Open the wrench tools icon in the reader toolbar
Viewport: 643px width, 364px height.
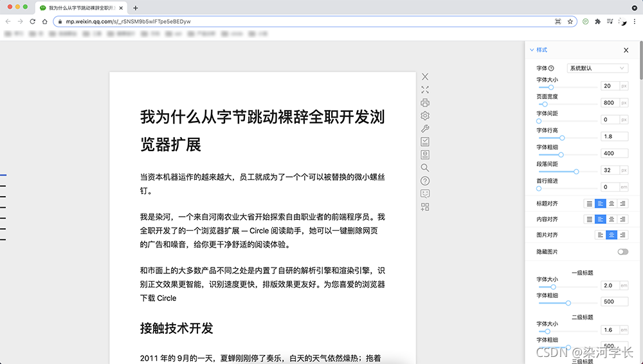(x=425, y=129)
